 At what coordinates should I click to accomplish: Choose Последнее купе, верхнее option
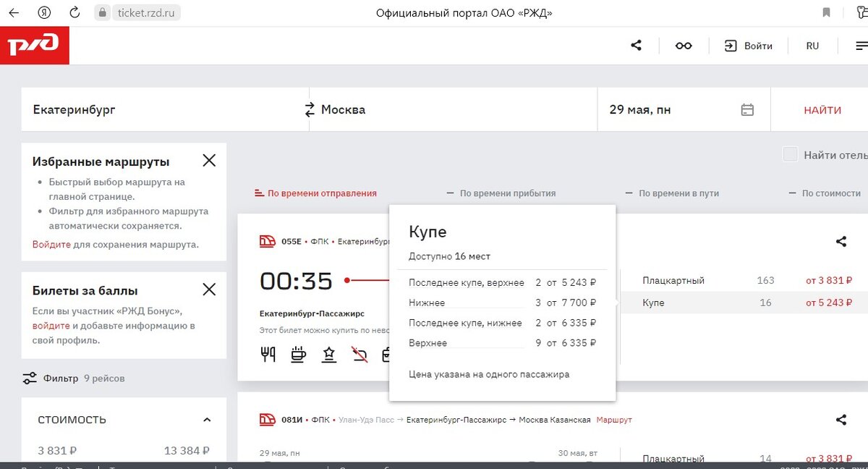point(502,282)
